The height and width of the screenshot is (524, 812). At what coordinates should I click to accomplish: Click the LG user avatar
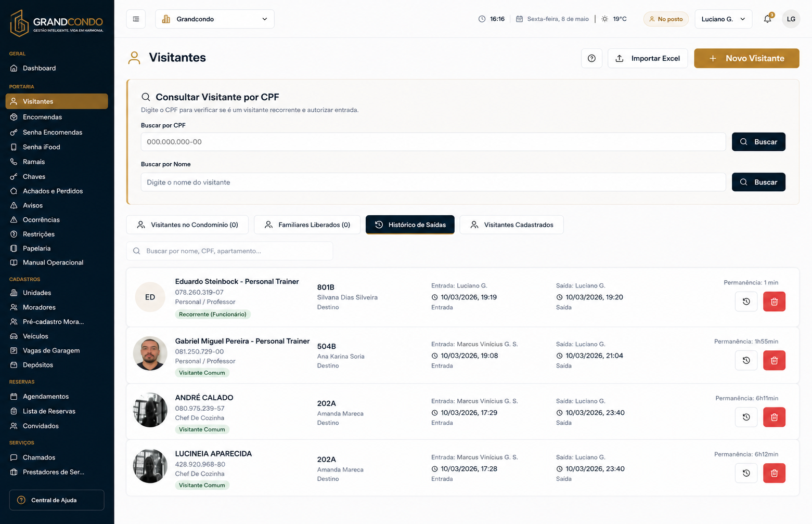click(791, 19)
